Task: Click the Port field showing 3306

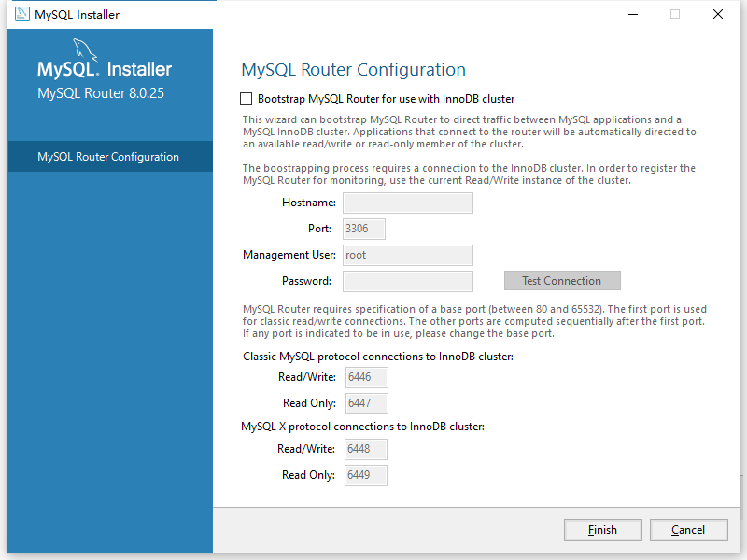Action: pos(363,229)
